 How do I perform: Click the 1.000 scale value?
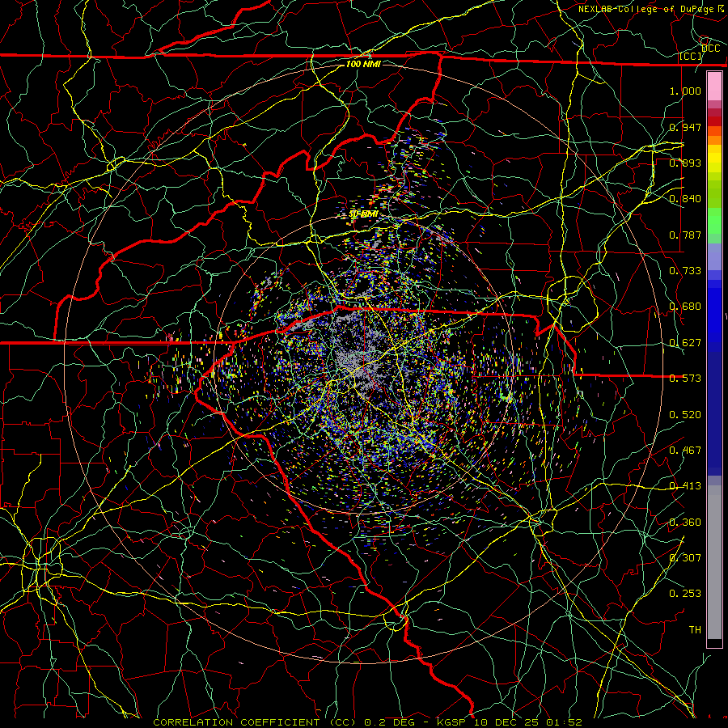pos(685,91)
